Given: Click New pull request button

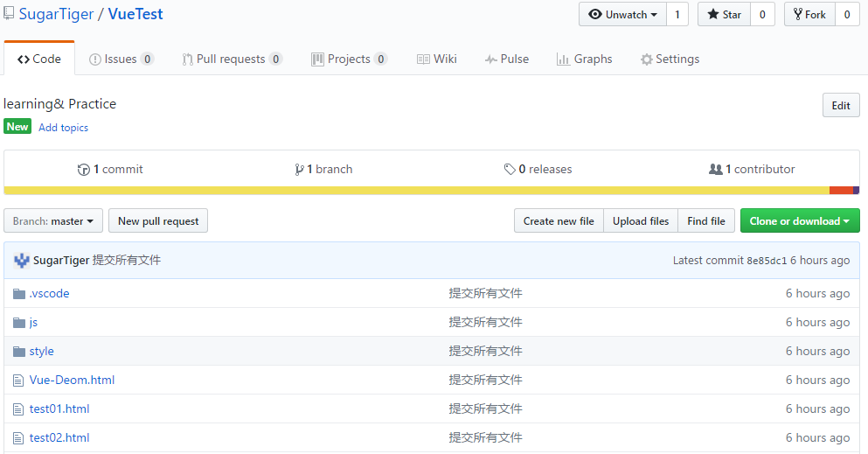Looking at the screenshot, I should tap(158, 221).
